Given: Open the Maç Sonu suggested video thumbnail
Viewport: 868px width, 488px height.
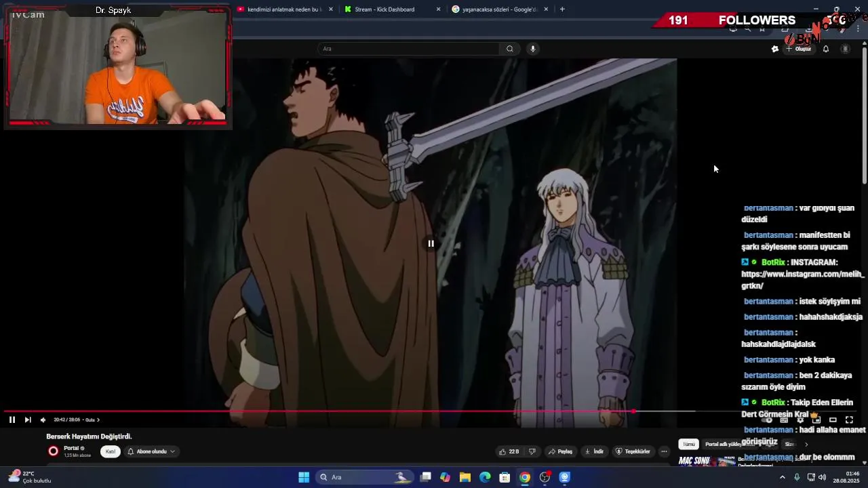Looking at the screenshot, I should (x=707, y=461).
